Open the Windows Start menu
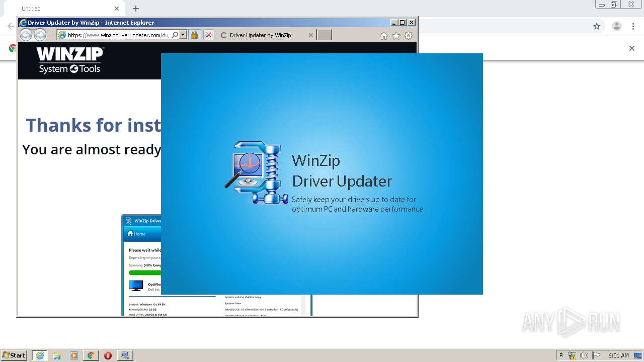 14,355
